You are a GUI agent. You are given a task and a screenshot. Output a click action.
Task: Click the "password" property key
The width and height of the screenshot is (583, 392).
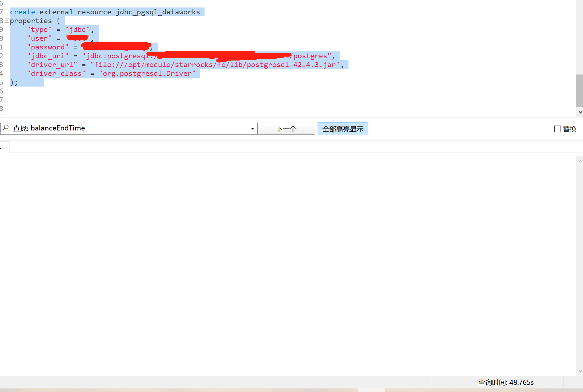48,47
